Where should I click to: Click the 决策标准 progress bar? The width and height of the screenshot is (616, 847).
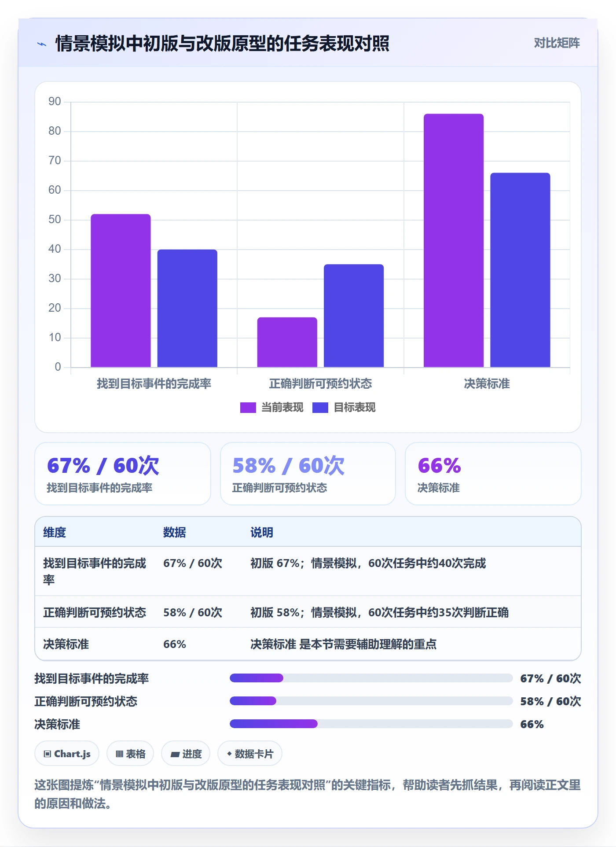click(x=371, y=724)
